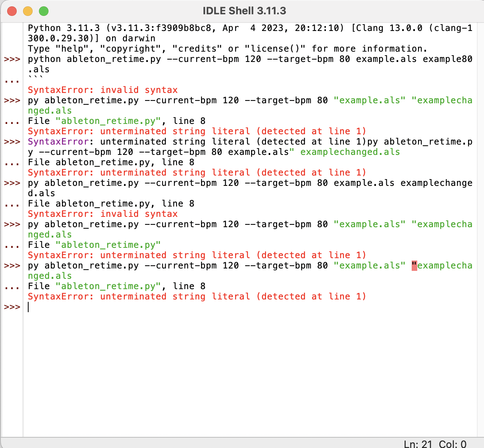Click the red SyntaxError invalid syntax message
The image size is (484, 448).
pyautogui.click(x=103, y=90)
